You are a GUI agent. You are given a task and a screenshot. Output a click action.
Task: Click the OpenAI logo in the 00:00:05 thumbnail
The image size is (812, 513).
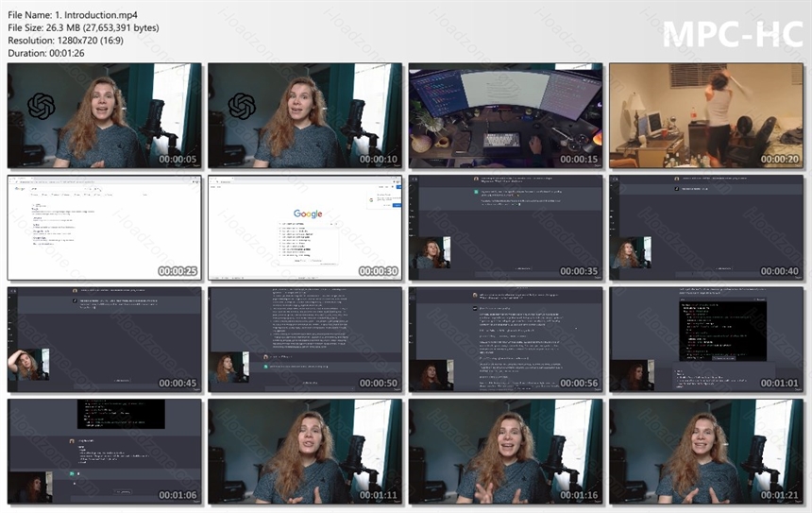(42, 106)
